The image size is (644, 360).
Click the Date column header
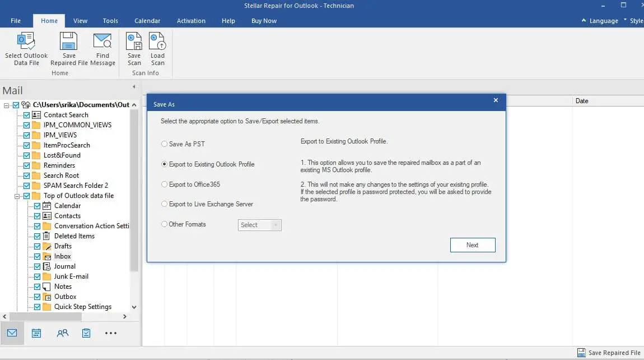[x=582, y=101]
